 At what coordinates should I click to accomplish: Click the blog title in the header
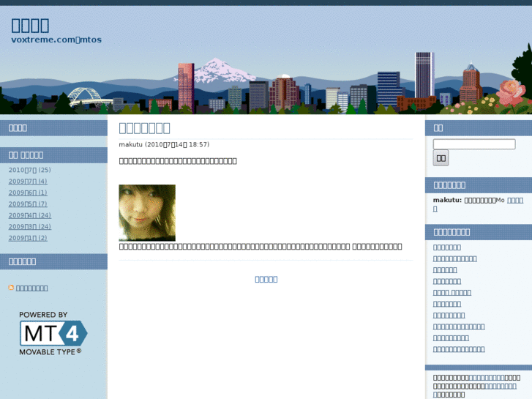point(30,26)
